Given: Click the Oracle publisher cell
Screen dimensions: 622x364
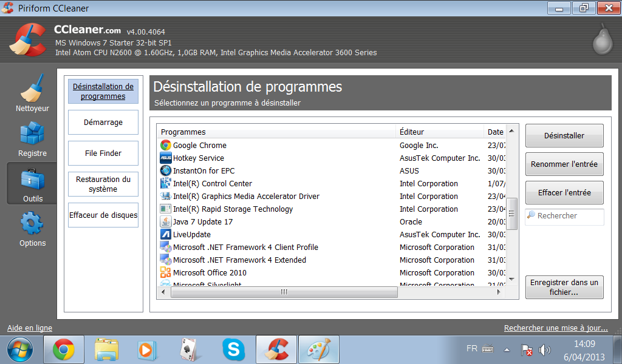Looking at the screenshot, I should point(411,222).
